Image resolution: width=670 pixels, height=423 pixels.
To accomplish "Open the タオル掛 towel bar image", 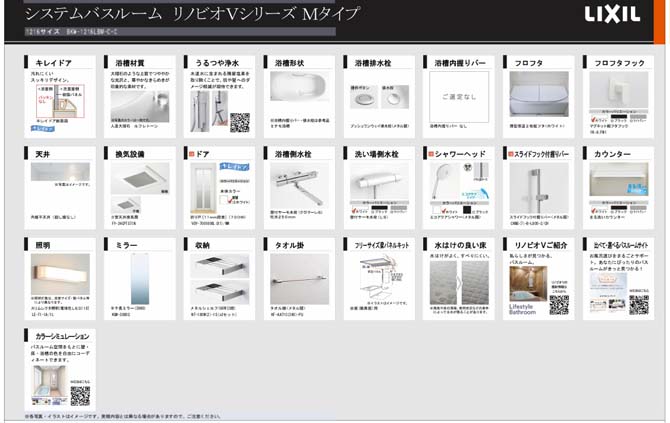I will point(300,279).
